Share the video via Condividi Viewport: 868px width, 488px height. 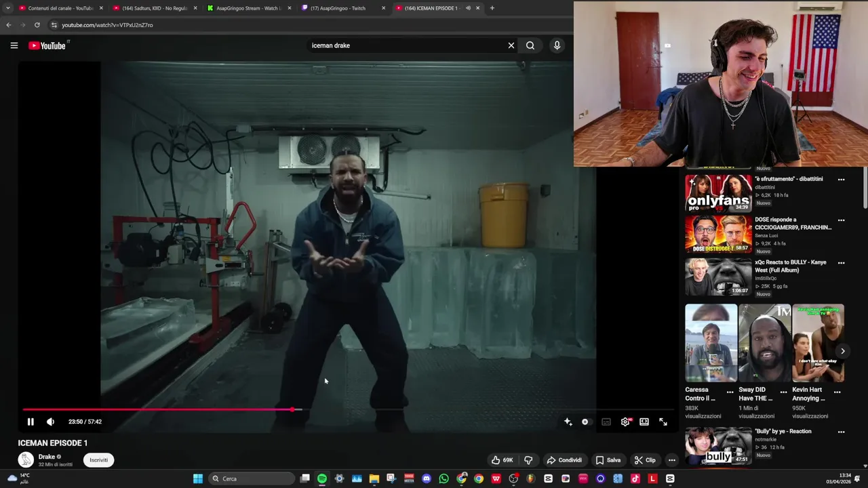[x=564, y=460]
